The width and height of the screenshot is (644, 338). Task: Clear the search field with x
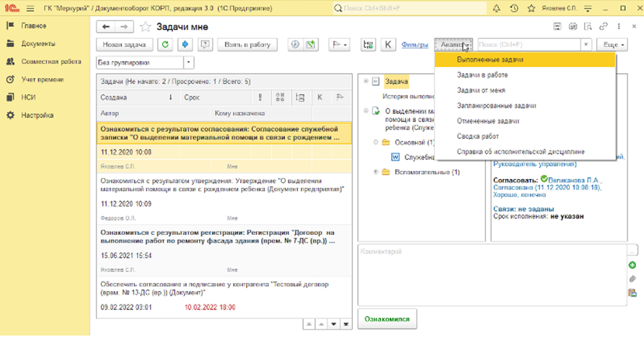click(x=586, y=45)
